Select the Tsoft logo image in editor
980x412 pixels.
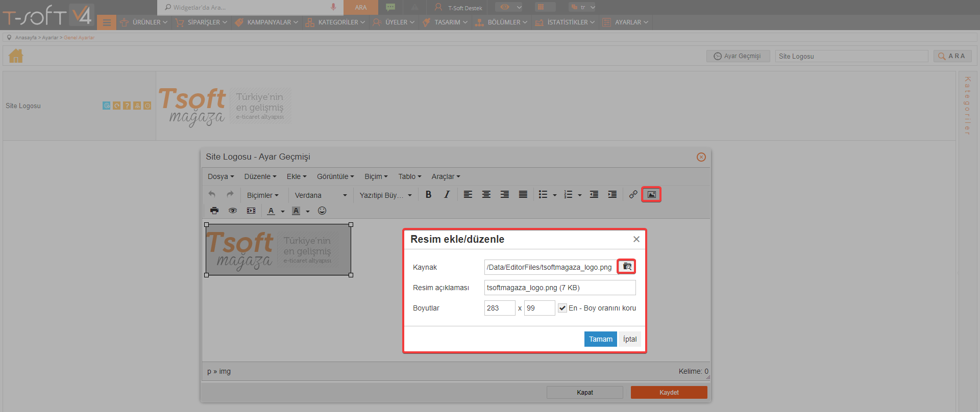click(278, 250)
